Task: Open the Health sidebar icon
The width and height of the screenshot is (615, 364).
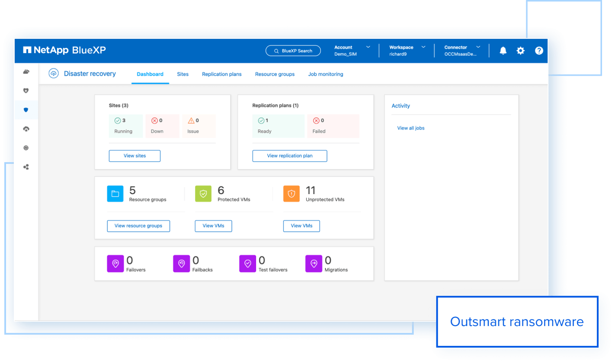Action: tap(26, 91)
